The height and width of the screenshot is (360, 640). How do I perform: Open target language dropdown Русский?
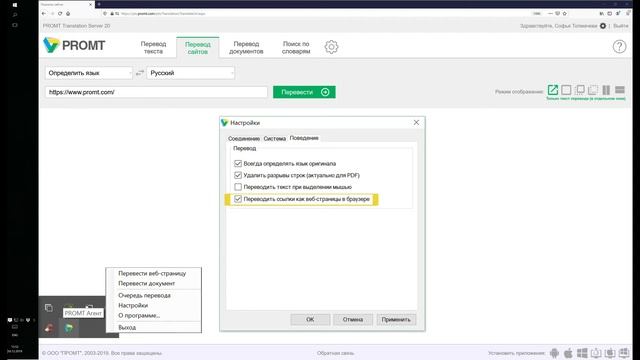click(191, 73)
